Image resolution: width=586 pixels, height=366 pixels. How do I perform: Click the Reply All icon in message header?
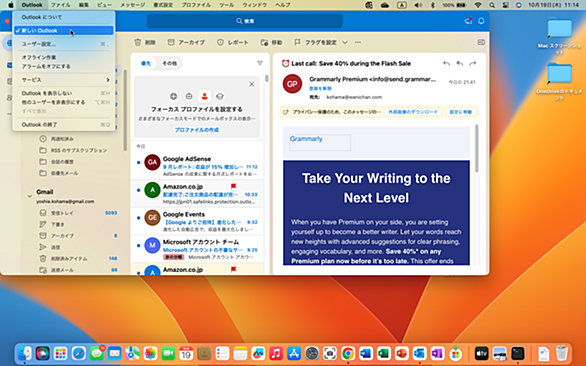460,64
